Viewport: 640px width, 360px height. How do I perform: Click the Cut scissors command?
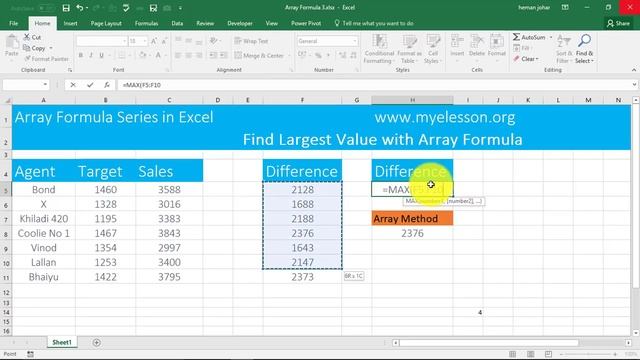coord(32,37)
